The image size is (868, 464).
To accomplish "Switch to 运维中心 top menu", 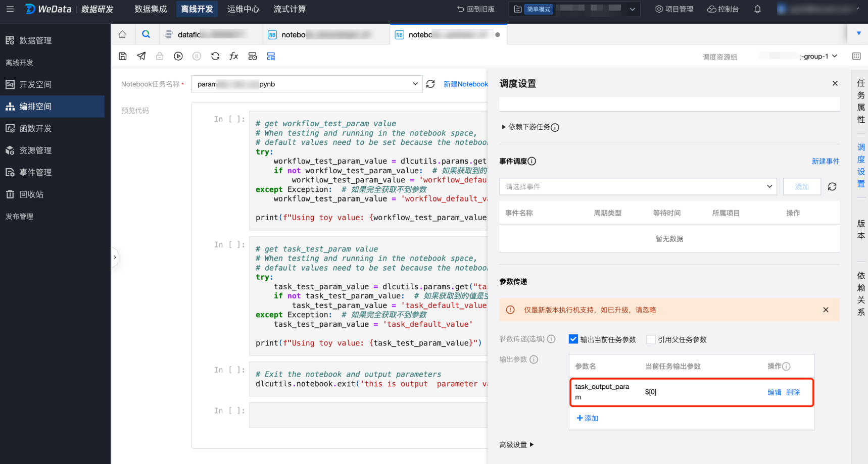I will pos(243,9).
